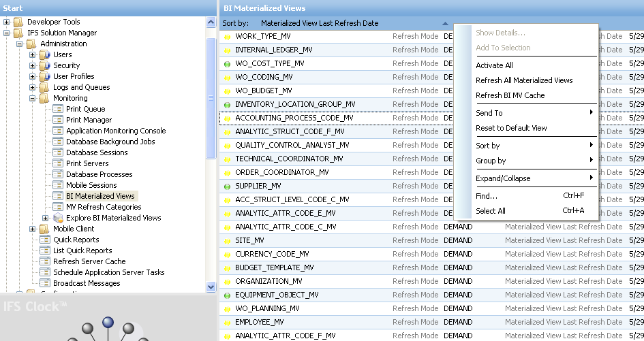Click the MV Refresh Categories page icon
This screenshot has width=644, height=341.
pos(58,207)
